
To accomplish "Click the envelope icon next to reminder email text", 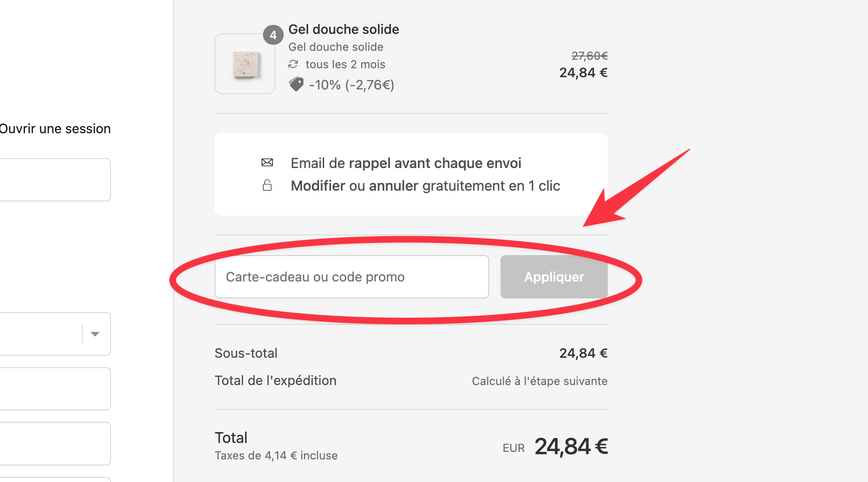I will (x=267, y=162).
